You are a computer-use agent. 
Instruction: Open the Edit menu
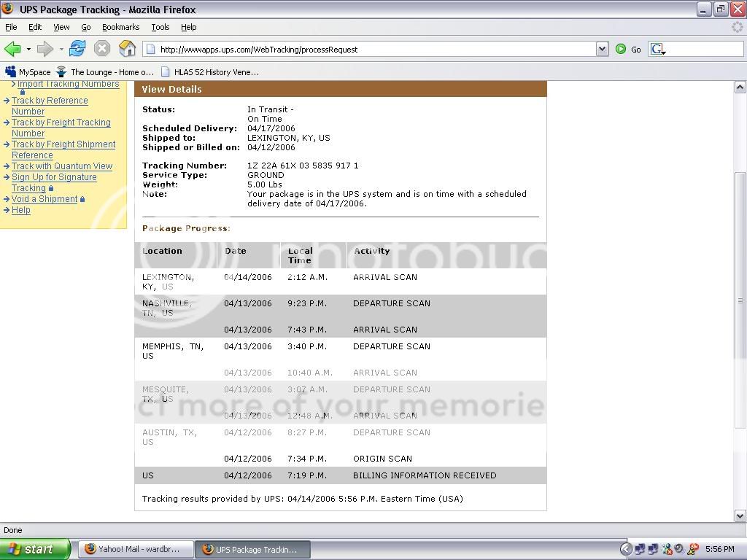click(35, 27)
